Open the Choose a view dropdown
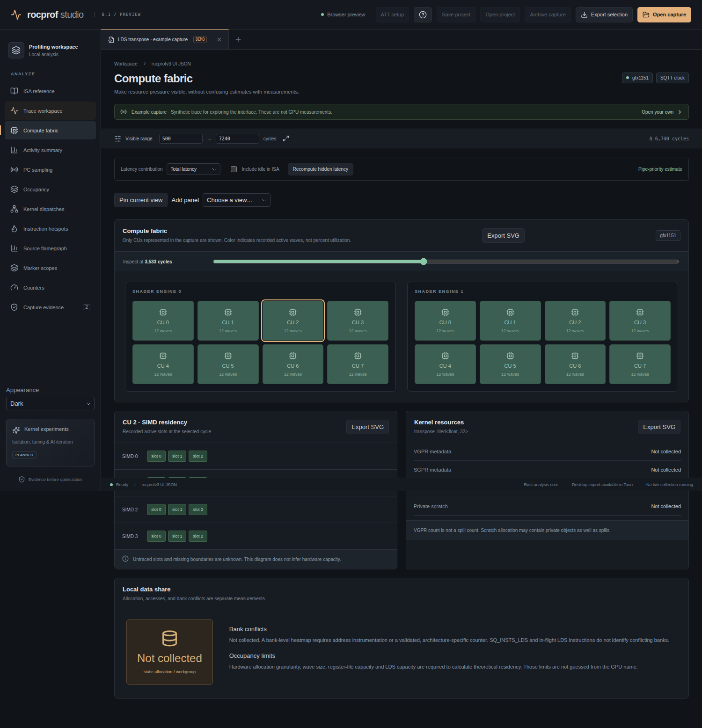Viewport: 702px width, 728px height. 236,200
